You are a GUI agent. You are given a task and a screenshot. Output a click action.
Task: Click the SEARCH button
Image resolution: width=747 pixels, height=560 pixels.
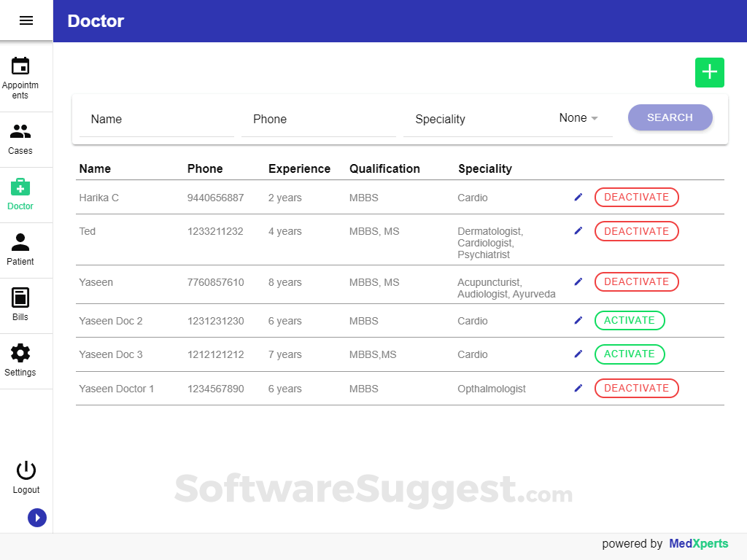point(670,117)
